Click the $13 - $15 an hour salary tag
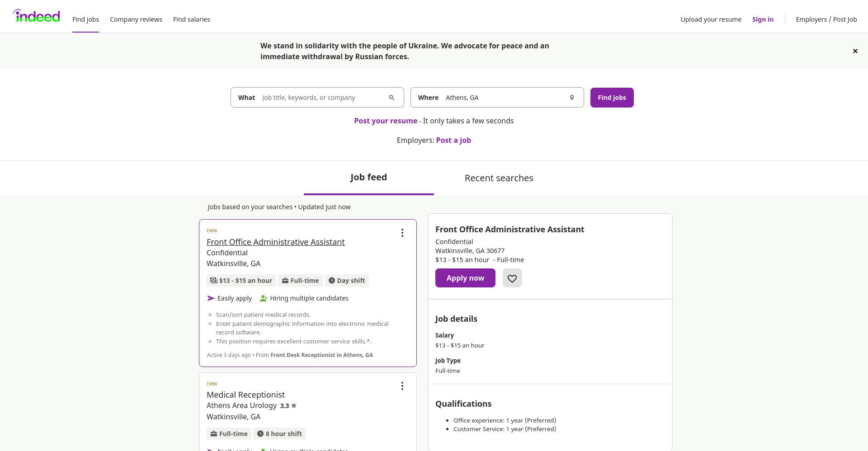Screen dimensions: 868x451 241,281
